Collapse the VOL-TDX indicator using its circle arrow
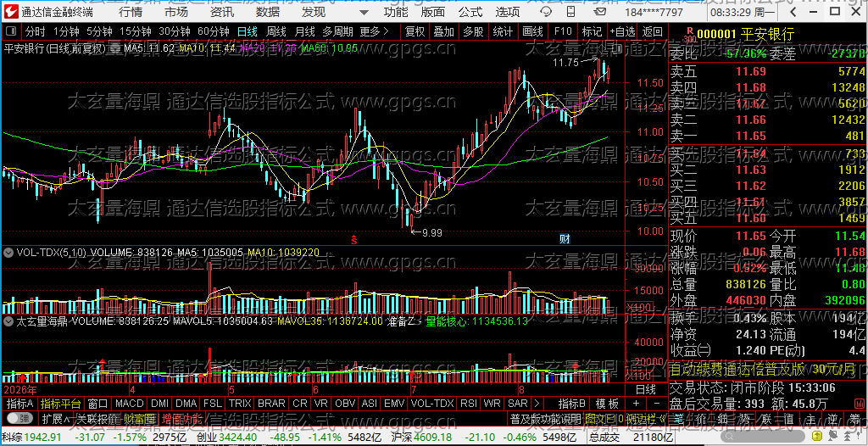Image resolution: width=868 pixels, height=446 pixels. tap(8, 253)
